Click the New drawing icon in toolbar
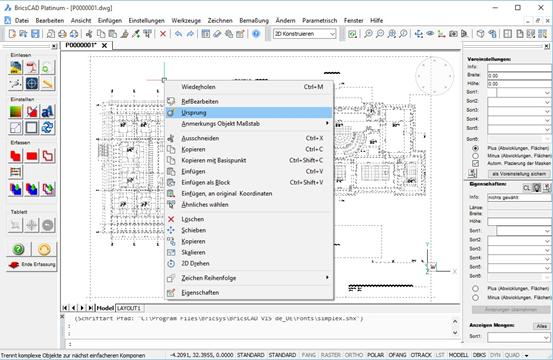553x360 pixels. [x=12, y=34]
